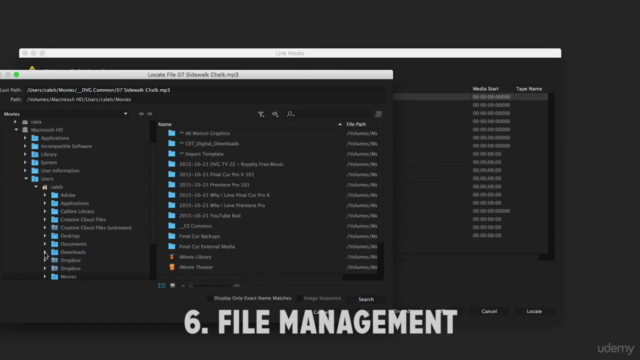The image size is (640, 360).
Task: Click the Incompatible Software folder icon
Action: click(x=35, y=146)
